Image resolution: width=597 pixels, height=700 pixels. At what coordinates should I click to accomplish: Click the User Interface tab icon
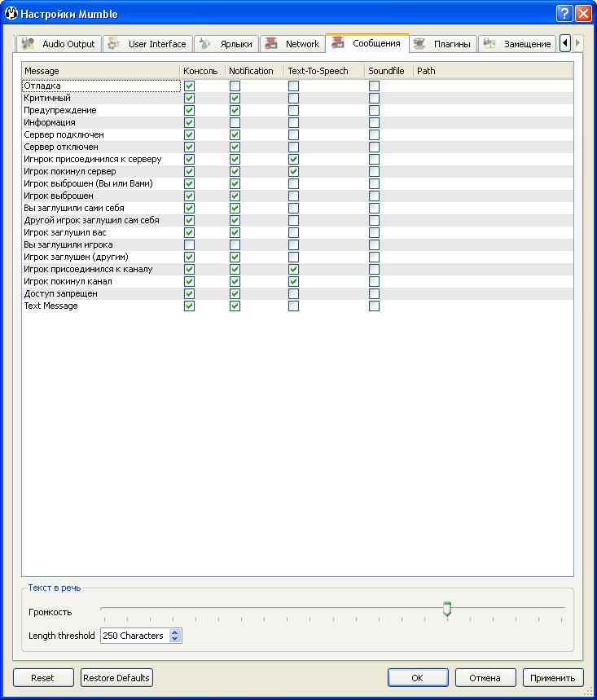(114, 43)
